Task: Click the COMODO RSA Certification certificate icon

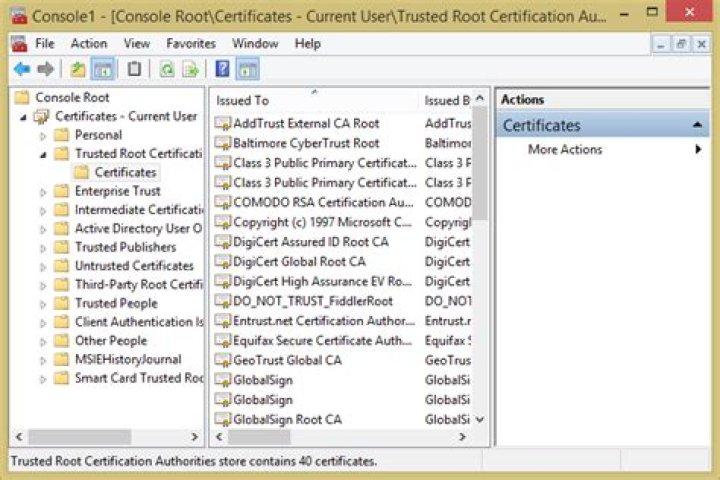Action: tap(223, 203)
